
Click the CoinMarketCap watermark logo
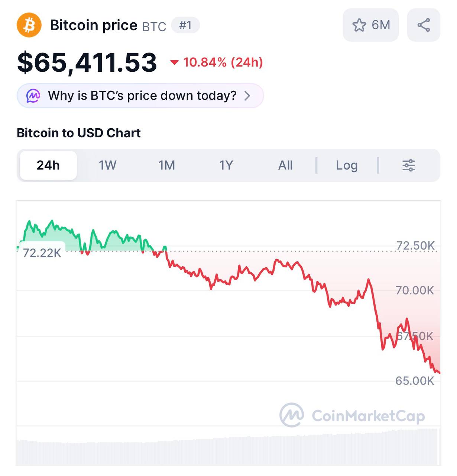[x=292, y=415]
